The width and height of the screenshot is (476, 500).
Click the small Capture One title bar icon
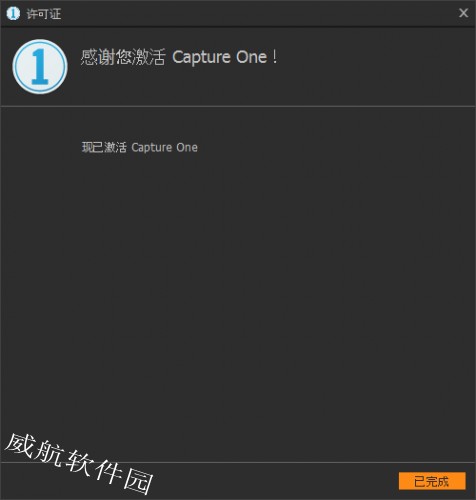(13, 13)
